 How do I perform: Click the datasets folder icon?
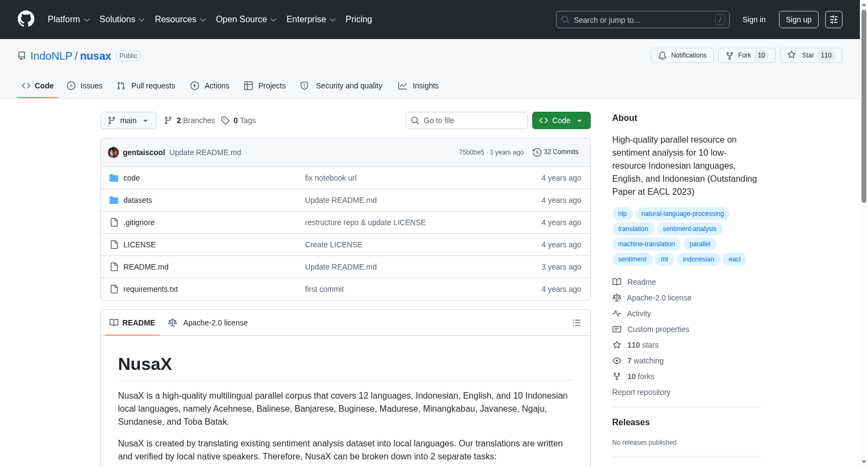coord(114,200)
